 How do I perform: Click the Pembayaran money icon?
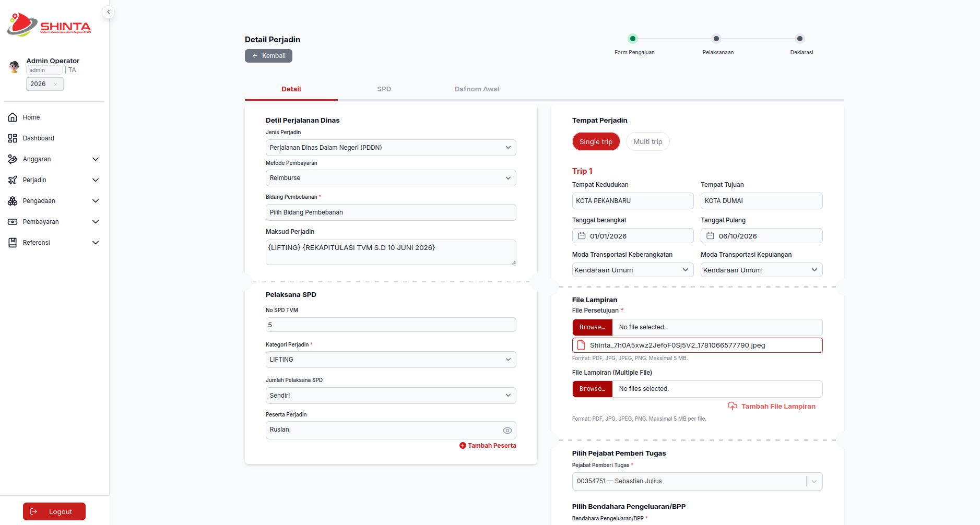(13, 222)
